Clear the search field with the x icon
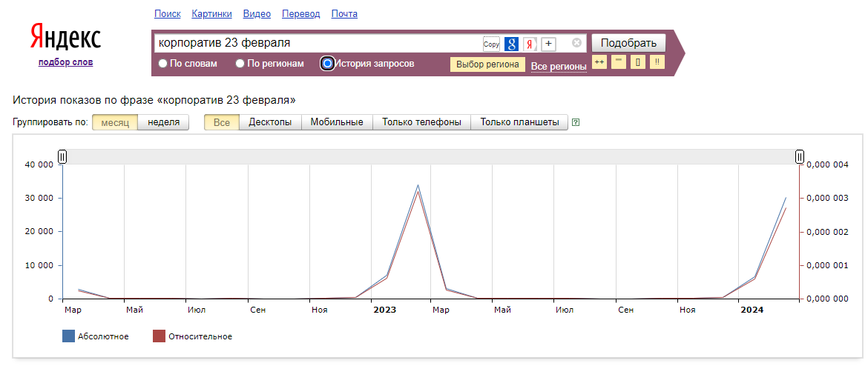Image resolution: width=868 pixels, height=366 pixels. point(577,42)
